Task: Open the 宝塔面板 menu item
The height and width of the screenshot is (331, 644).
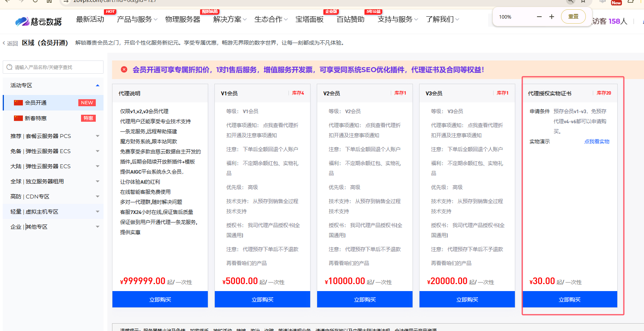Action: (309, 19)
